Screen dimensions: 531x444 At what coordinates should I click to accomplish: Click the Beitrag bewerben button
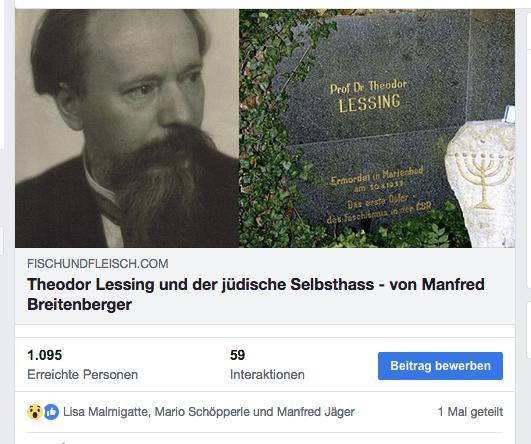[440, 366]
